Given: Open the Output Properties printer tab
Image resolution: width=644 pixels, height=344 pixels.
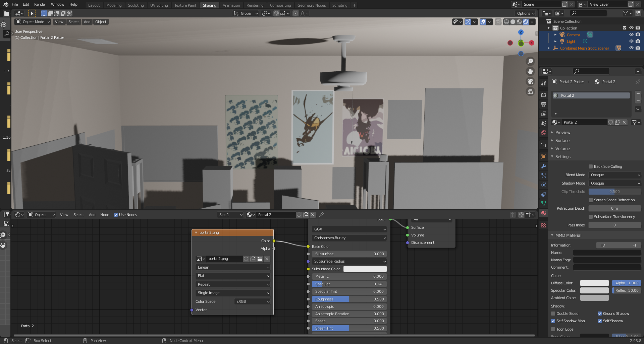Looking at the screenshot, I should click(x=544, y=104).
